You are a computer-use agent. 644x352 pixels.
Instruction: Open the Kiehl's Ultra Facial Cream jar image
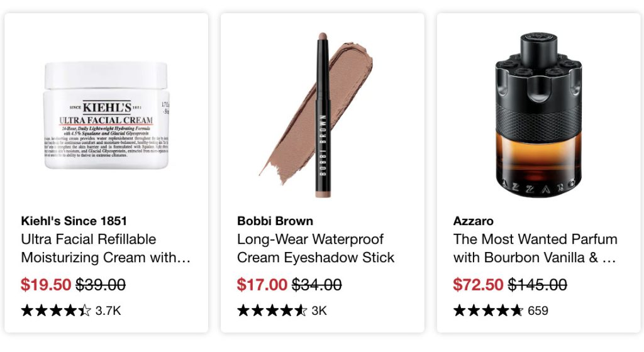point(106,115)
